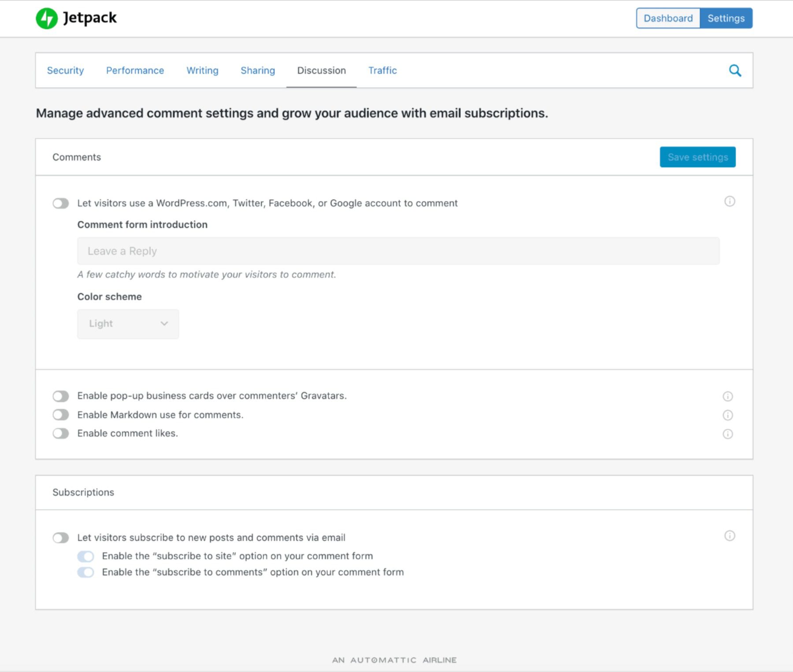
Task: Click the Save settings button
Action: (697, 157)
